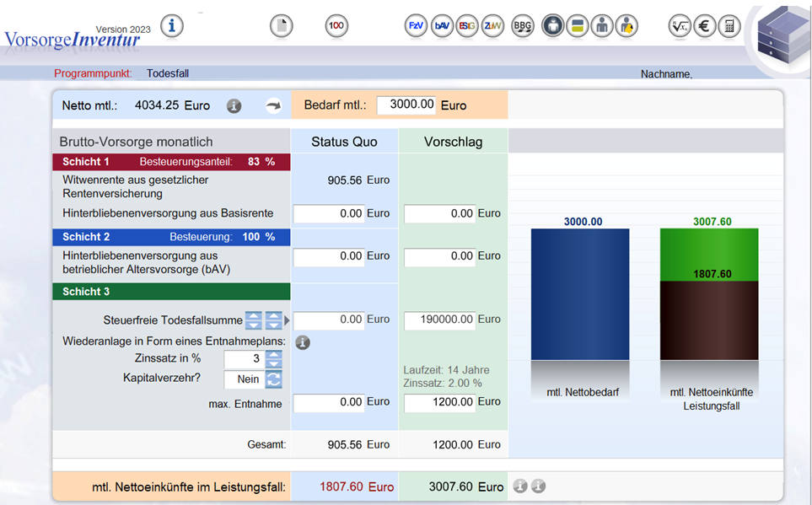Toggle the Kapitalverzehr Nein switch button
The height and width of the screenshot is (505, 812).
tap(274, 379)
